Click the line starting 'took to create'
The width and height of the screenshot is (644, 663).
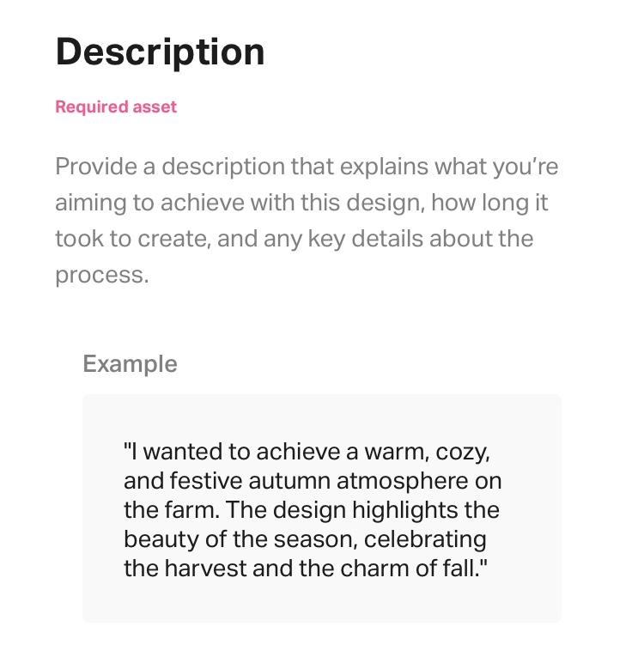295,239
